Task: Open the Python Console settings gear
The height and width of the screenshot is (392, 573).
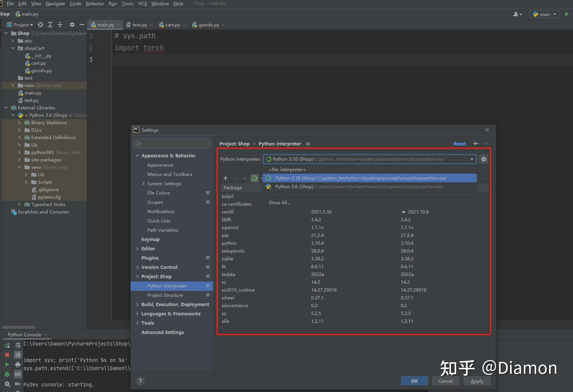Action: [x=7, y=383]
